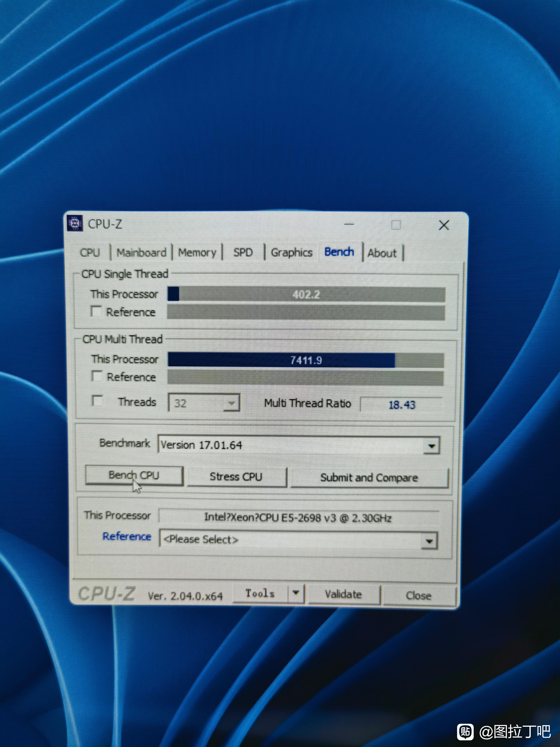Click the CPU-Z app icon in title bar
Viewport: 560px width, 747px height.
tap(75, 223)
